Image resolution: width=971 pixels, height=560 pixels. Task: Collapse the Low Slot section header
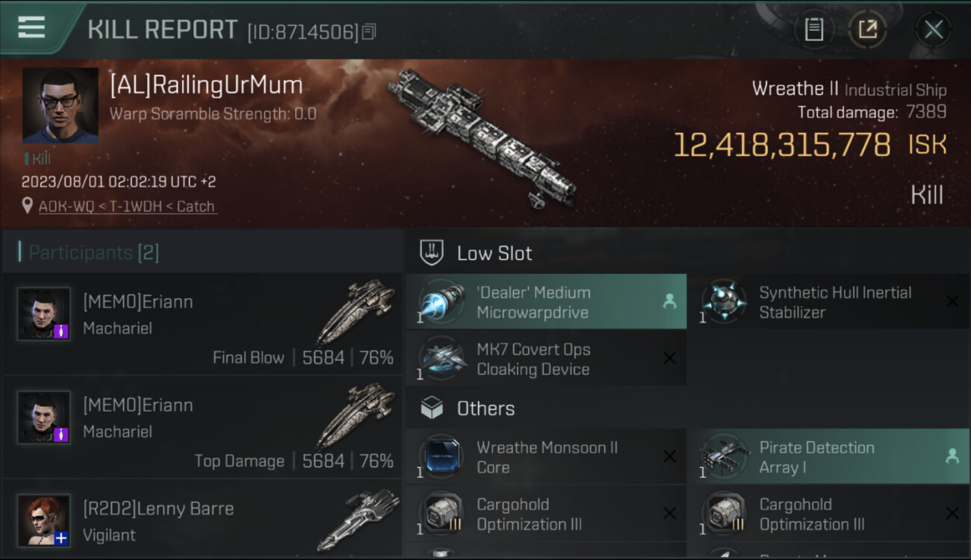coord(687,253)
